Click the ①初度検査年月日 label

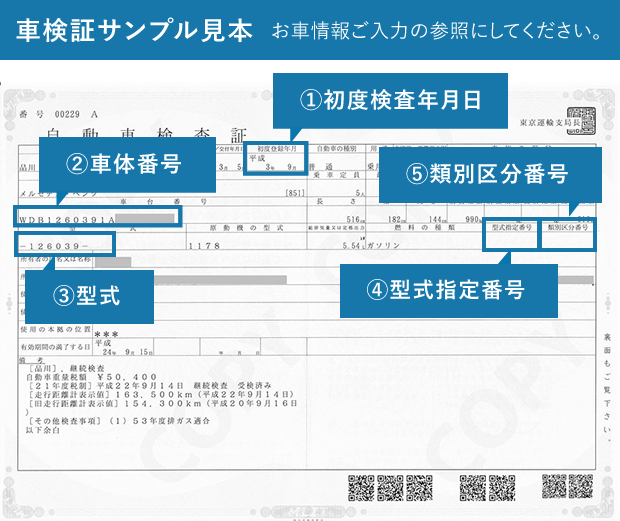point(390,100)
